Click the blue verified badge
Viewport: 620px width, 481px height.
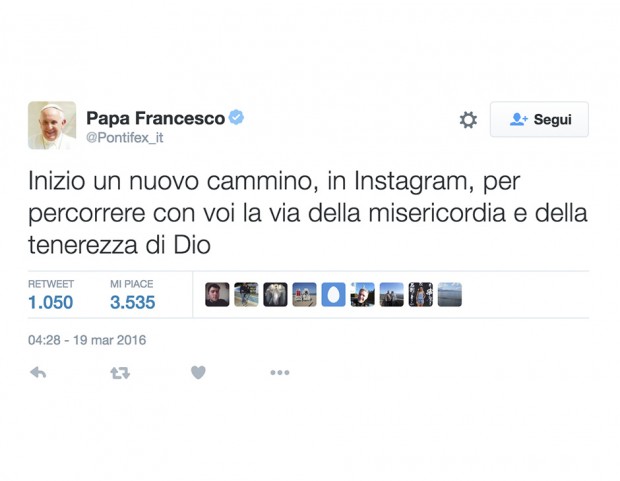[236, 117]
